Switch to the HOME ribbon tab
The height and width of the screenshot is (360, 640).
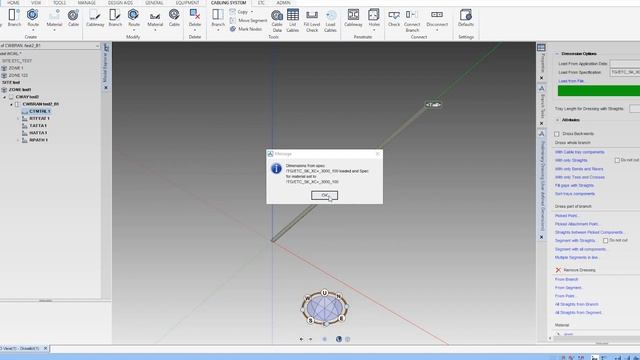point(13,3)
